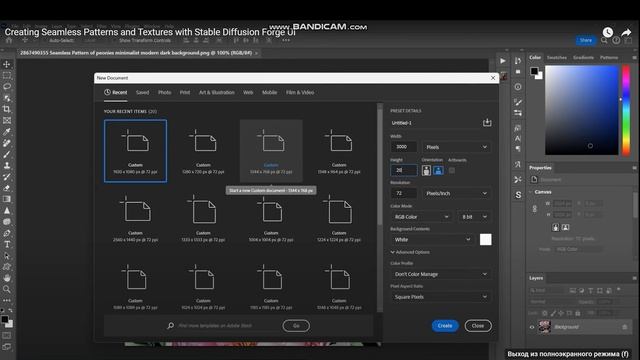
Task: Select the History Brush tool
Action: pos(7,177)
